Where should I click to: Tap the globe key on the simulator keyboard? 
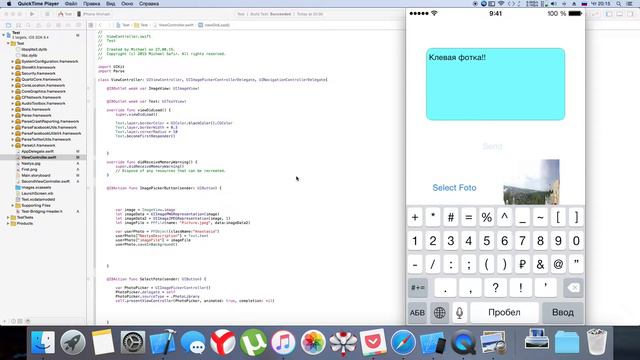440,313
